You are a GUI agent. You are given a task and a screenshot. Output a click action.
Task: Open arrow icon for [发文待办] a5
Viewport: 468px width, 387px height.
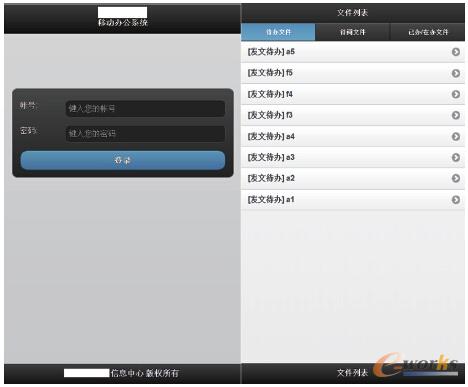pos(456,52)
